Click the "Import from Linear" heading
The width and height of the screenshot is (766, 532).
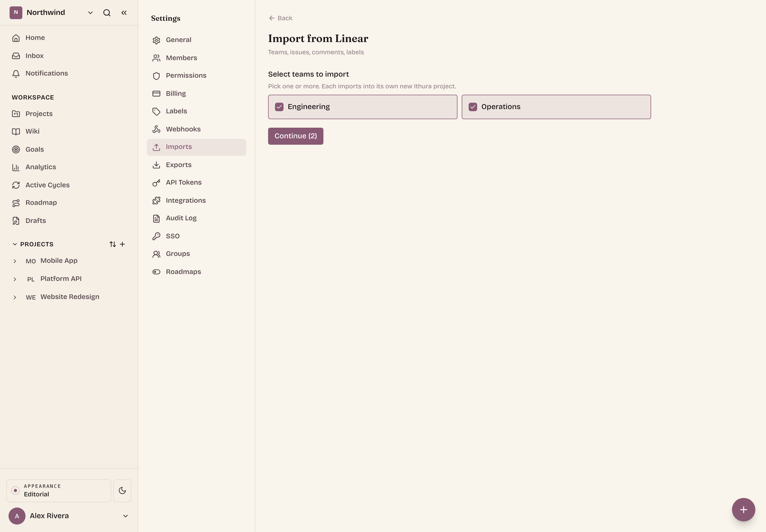(x=318, y=39)
